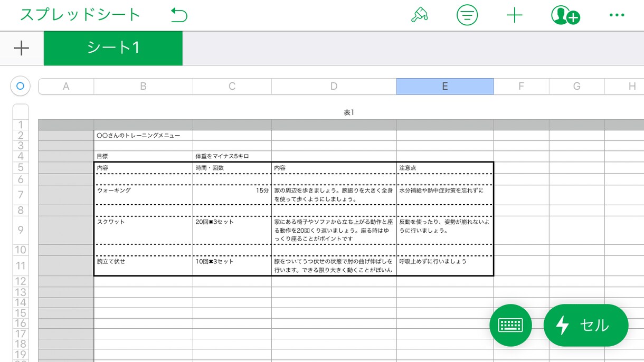Add a new sheet with plus button
Viewport: 644px width, 362px height.
click(21, 48)
